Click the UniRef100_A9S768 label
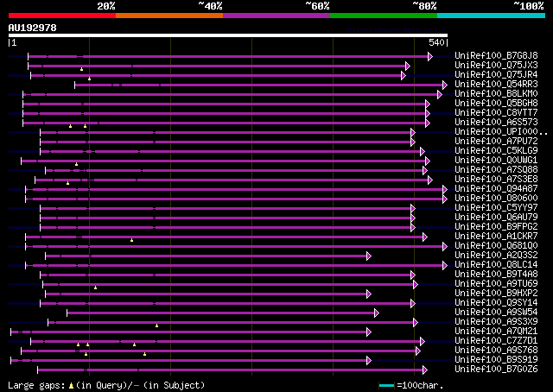 496,350
